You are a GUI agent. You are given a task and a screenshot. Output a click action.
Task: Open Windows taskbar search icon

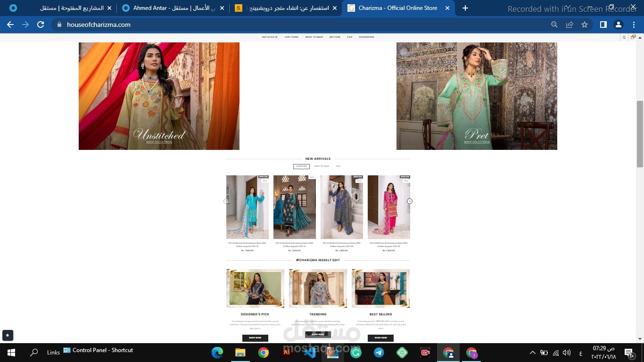click(34, 352)
